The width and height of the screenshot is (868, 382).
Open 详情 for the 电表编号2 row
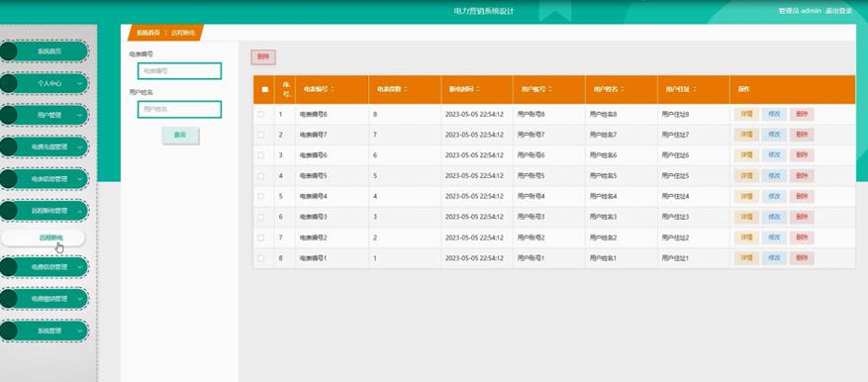pos(746,238)
